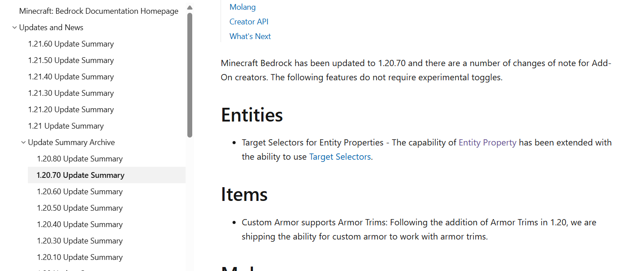Select the 1.21 Update Summary item
This screenshot has height=271, width=644.
tap(66, 126)
